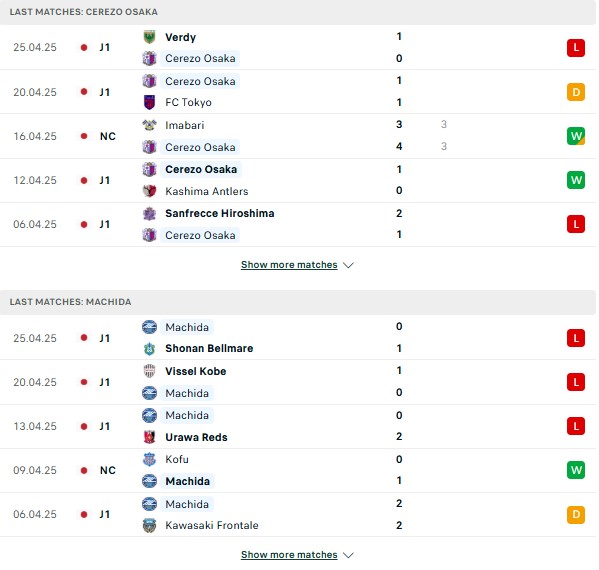
Task: Expand Machida's Show more matches chevron
Action: (348, 555)
